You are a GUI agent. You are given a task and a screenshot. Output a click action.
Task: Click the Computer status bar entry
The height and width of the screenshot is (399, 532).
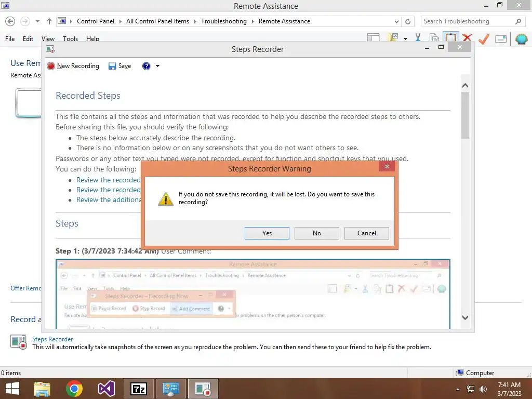pos(475,373)
